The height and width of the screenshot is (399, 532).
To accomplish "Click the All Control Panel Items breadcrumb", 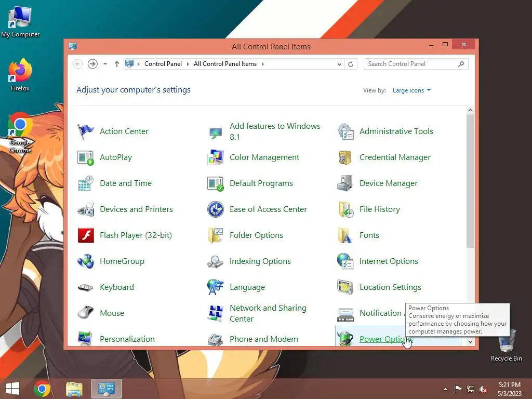I will click(x=225, y=64).
